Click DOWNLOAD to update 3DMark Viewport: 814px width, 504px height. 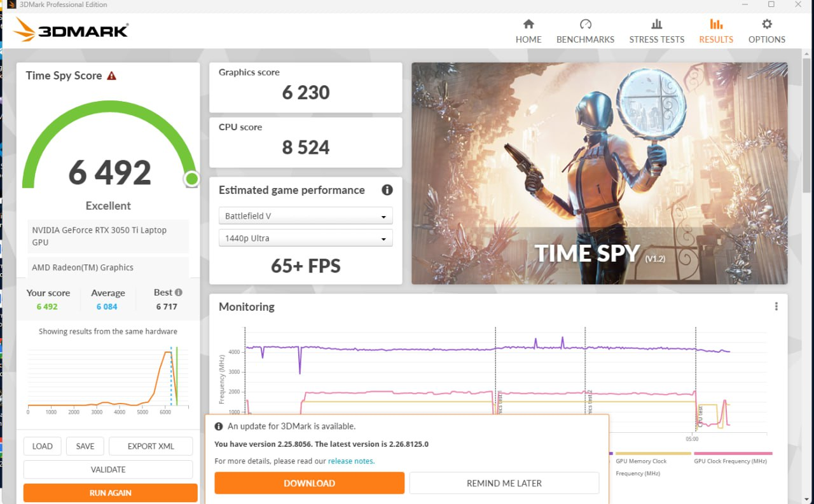tap(309, 483)
